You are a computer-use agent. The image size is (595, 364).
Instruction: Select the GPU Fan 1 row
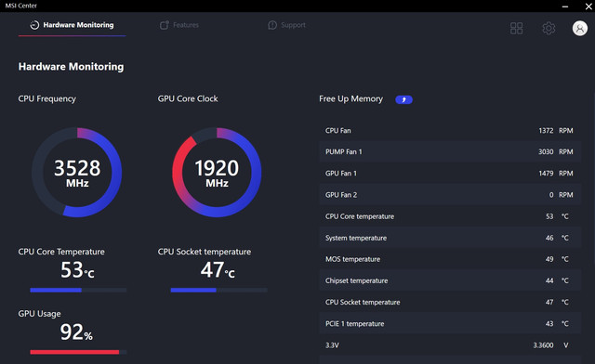click(x=450, y=174)
